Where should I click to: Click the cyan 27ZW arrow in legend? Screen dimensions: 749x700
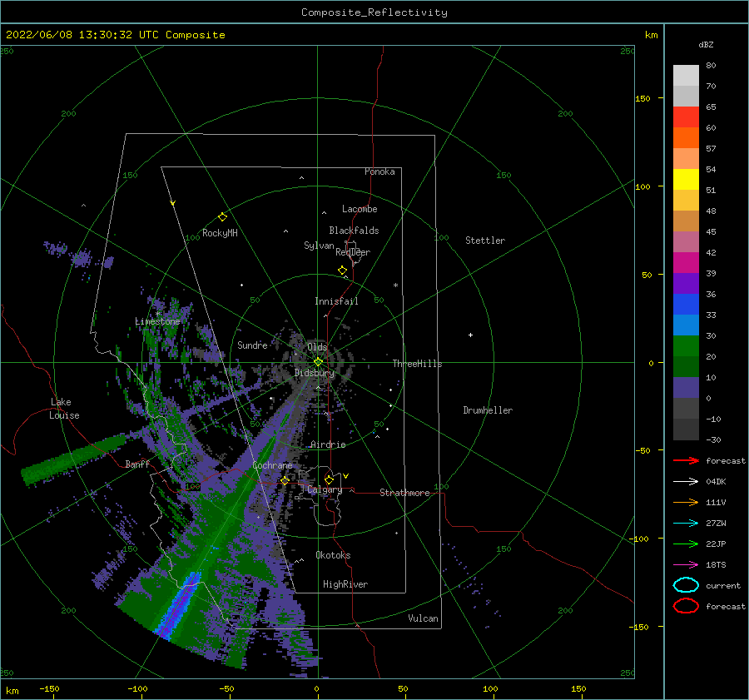(x=686, y=524)
